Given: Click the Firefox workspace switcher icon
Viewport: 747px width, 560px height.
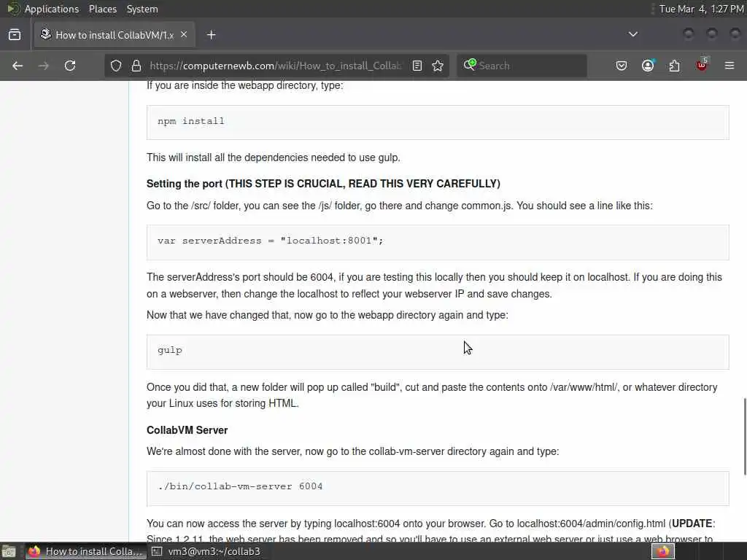Looking at the screenshot, I should coord(662,551).
